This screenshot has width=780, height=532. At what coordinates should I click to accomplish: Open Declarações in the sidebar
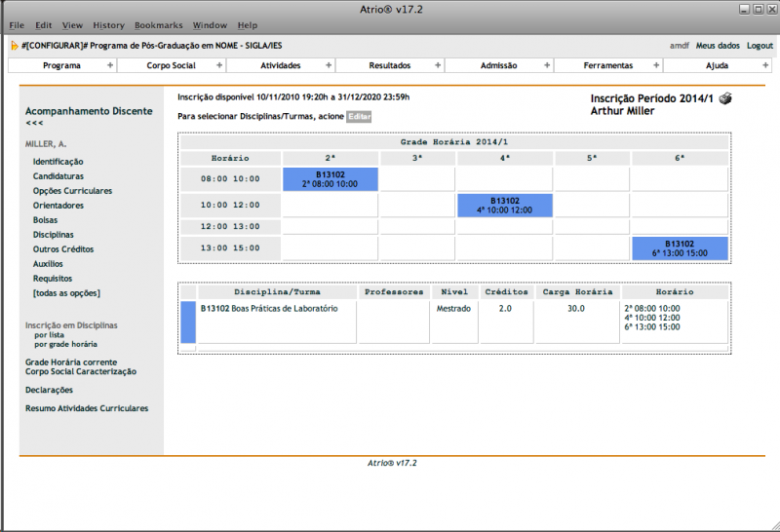[49, 390]
